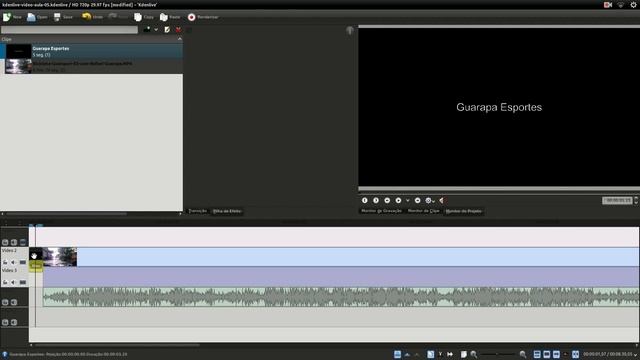
Task: Step the monitor timecode spinner arrows
Action: [636, 200]
